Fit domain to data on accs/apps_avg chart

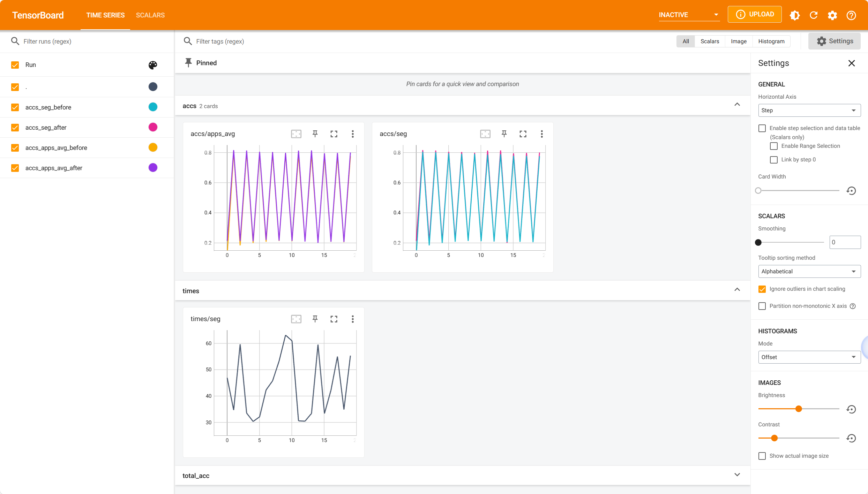pos(296,134)
